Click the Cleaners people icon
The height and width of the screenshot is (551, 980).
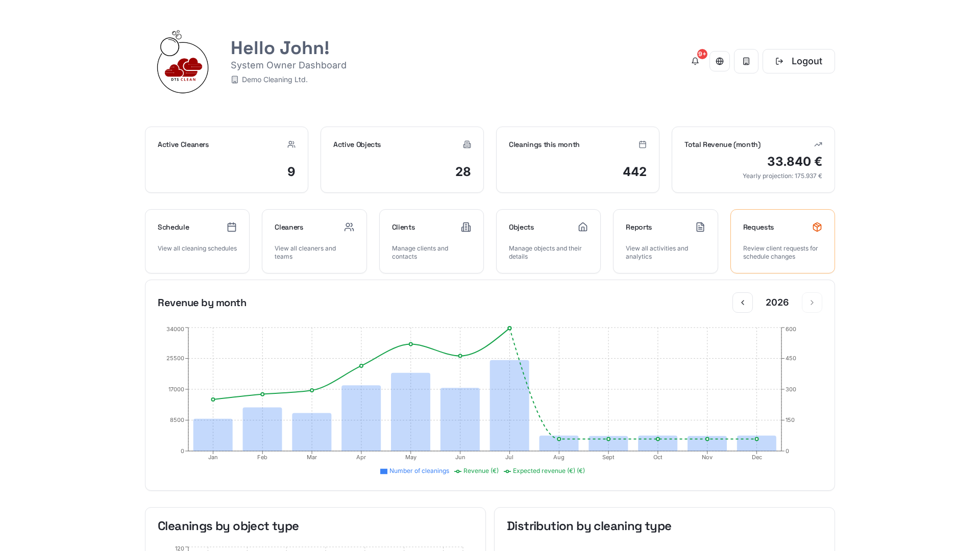(349, 227)
